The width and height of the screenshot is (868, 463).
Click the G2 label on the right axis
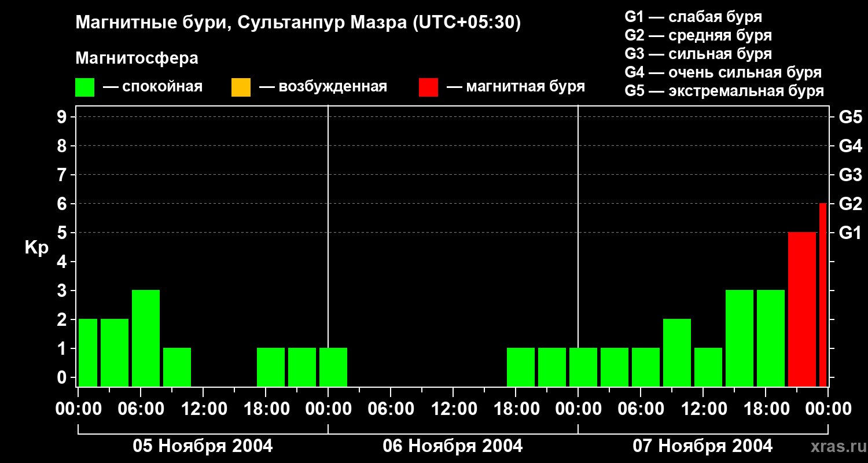point(850,204)
